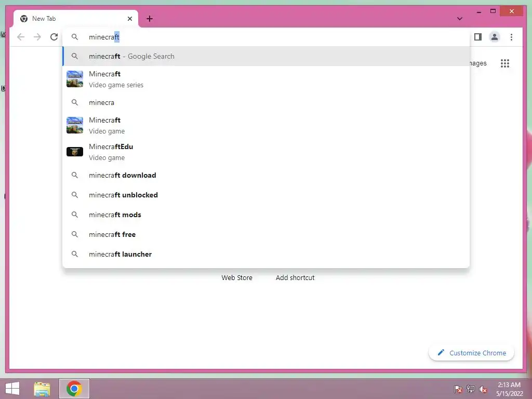
Task: Click the MinecraftEdu suggestion thumbnail
Action: [75, 152]
